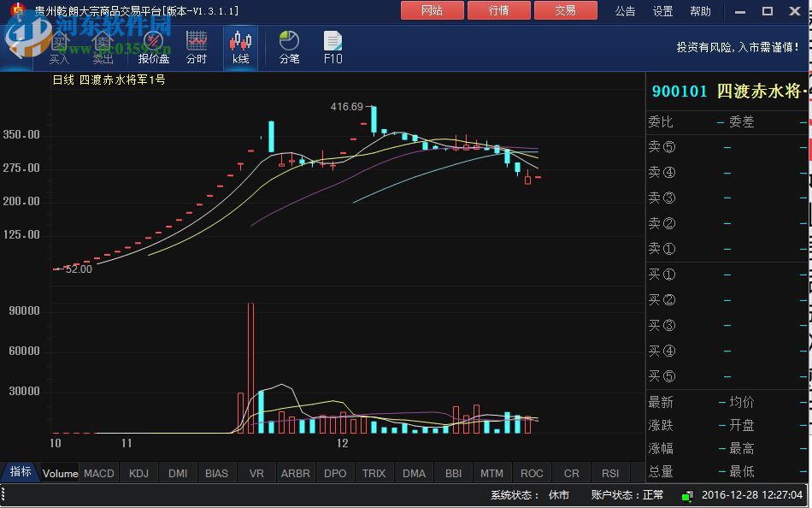Click the 买① order book row

pyautogui.click(x=727, y=275)
